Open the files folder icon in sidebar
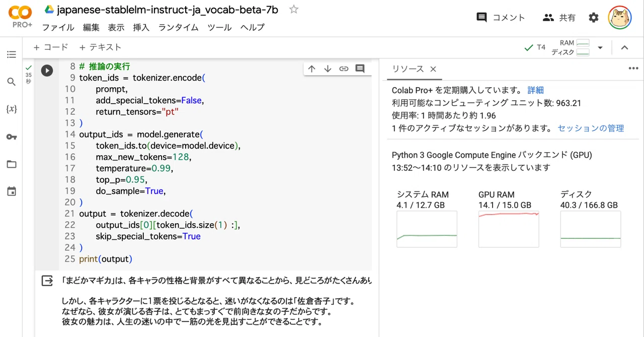Viewport: 644px width, 337px height. (x=12, y=164)
